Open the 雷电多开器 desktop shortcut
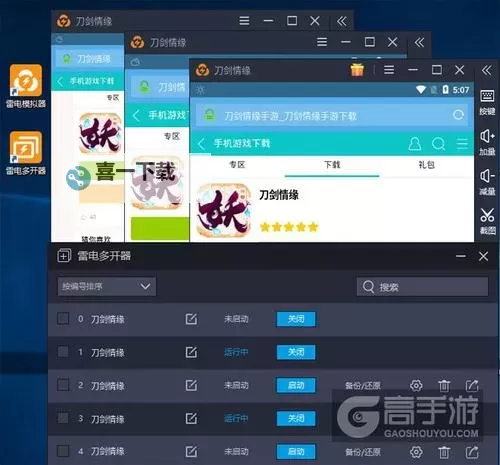This screenshot has height=465, width=500. [26, 153]
